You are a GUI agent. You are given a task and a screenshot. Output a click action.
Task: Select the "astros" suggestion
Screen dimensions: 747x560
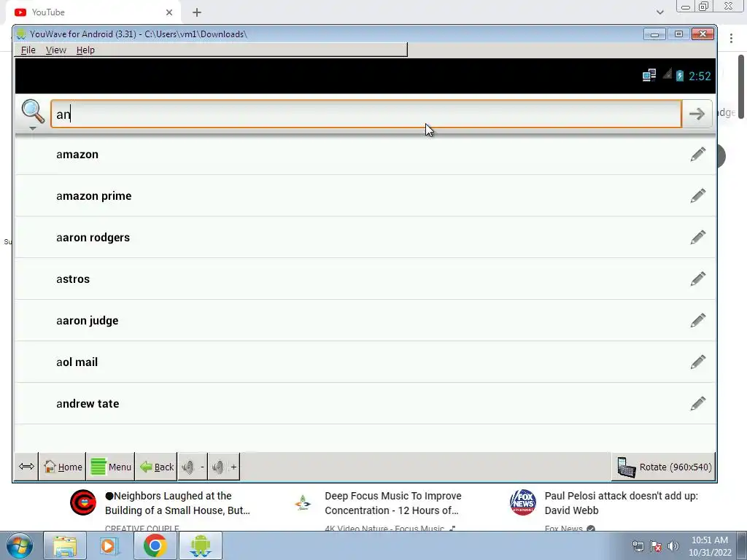tap(365, 279)
